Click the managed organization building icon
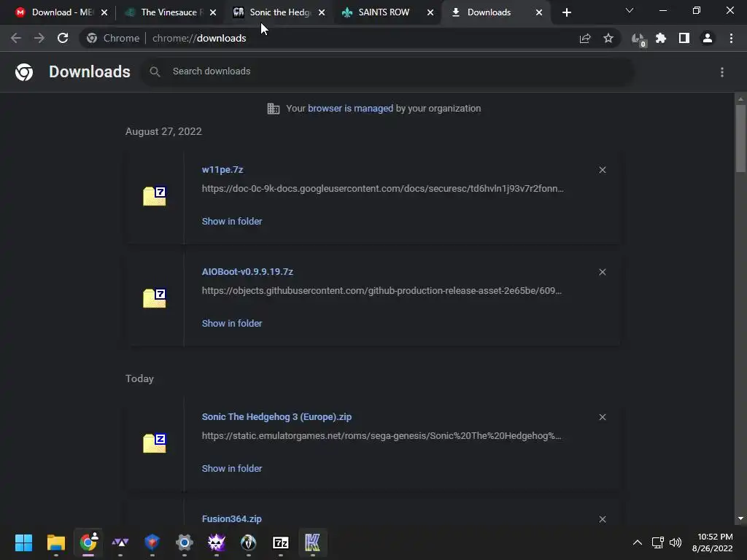747x560 pixels. (273, 109)
